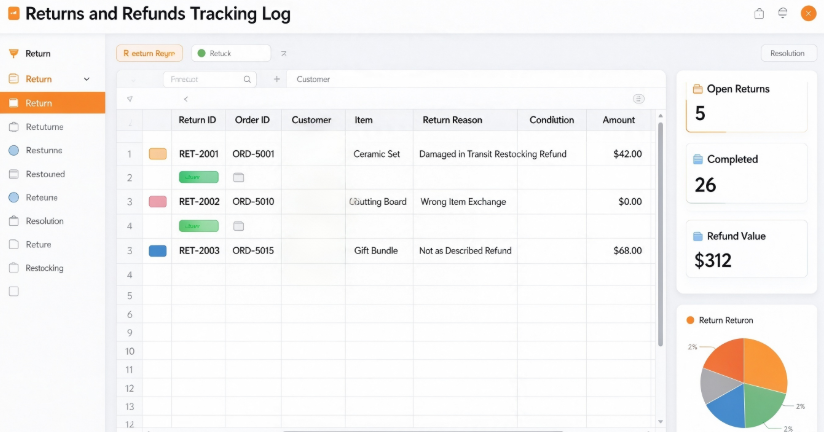Screen dimensions: 824x432
Task: Click the Retutume sidebar icon
Action: tap(14, 127)
